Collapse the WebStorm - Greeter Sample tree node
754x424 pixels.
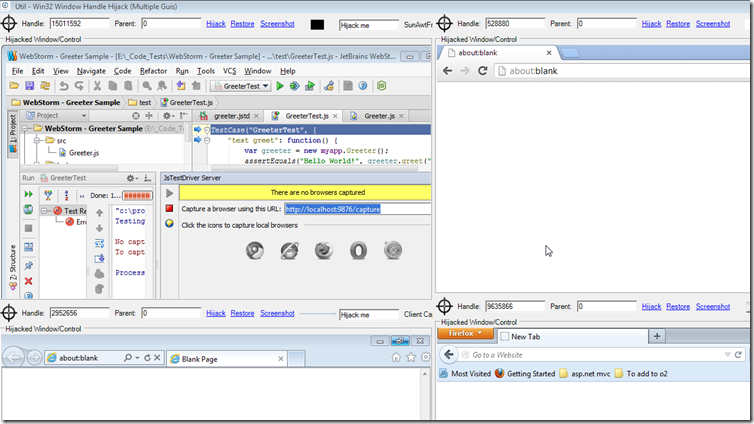pyautogui.click(x=25, y=128)
